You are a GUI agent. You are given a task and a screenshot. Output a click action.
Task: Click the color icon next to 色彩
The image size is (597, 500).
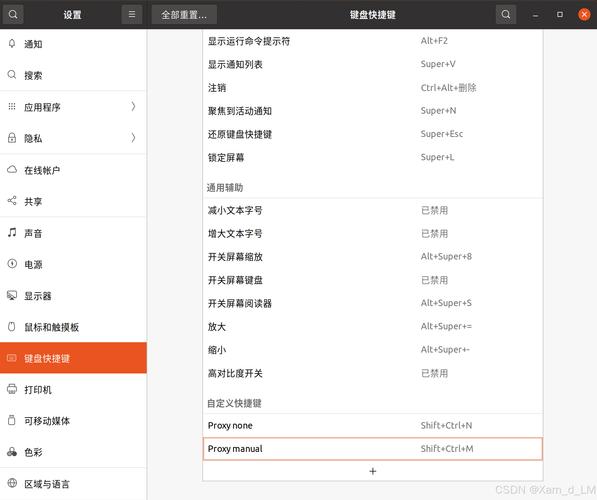point(12,452)
